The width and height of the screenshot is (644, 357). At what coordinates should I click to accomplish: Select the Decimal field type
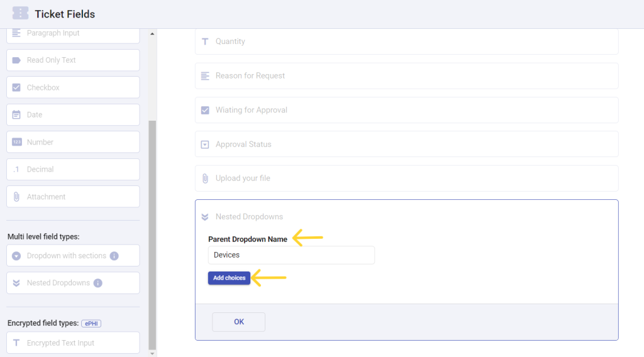click(73, 170)
